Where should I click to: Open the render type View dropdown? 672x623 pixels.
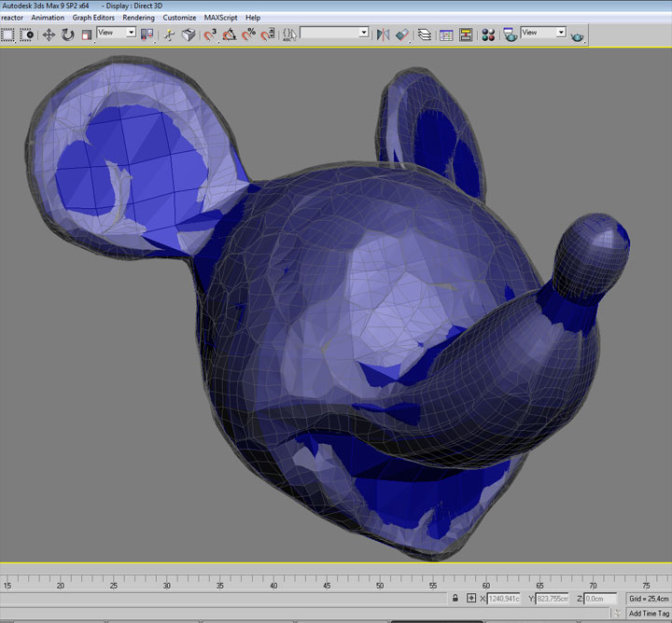pos(543,33)
